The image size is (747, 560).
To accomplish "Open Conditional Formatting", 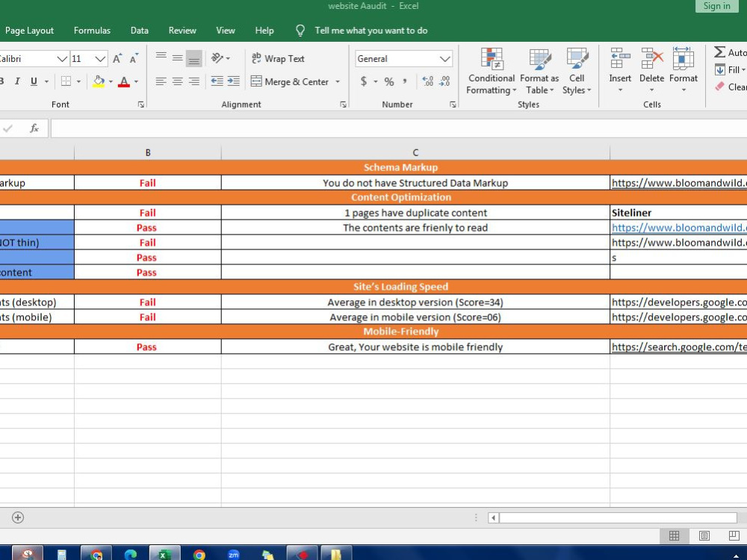I will pyautogui.click(x=492, y=72).
